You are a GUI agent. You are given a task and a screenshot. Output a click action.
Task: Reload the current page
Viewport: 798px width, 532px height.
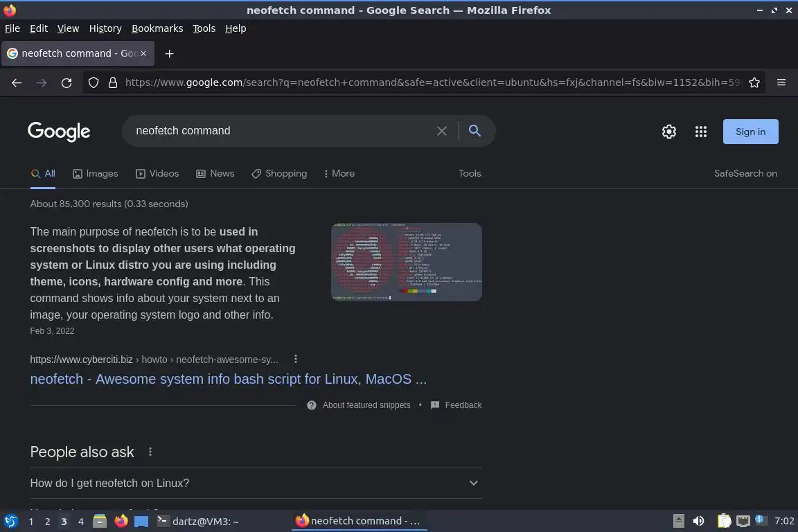pos(66,83)
